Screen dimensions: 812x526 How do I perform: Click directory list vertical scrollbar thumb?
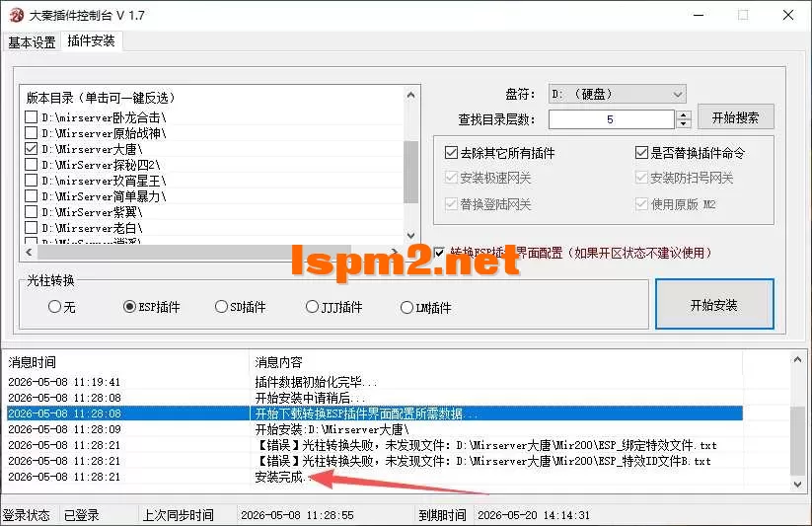(x=410, y=172)
